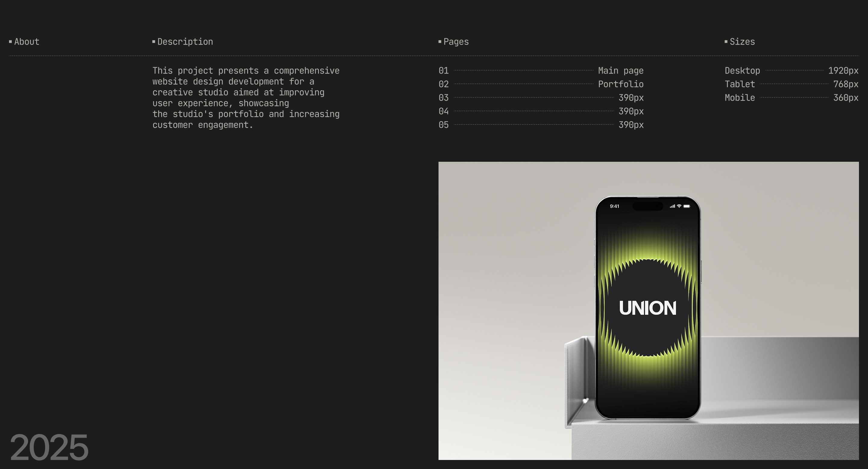Click the Wi-Fi icon in phone status bar
The width and height of the screenshot is (868, 469).
coord(679,206)
